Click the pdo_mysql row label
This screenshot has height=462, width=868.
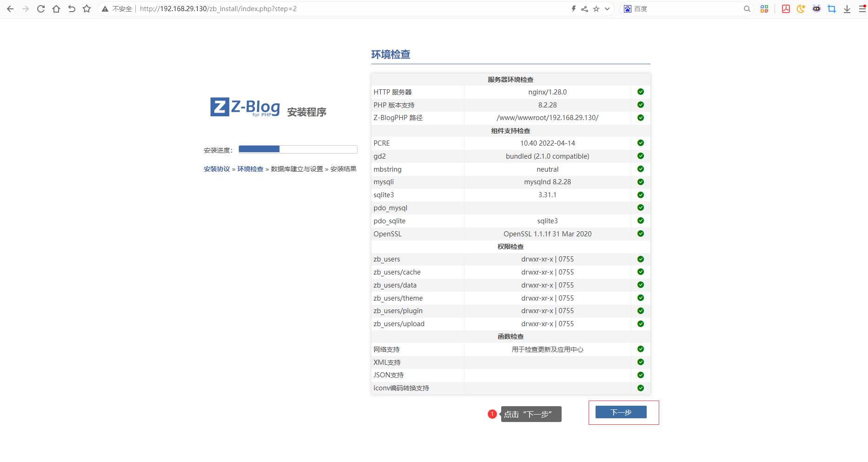coord(390,208)
